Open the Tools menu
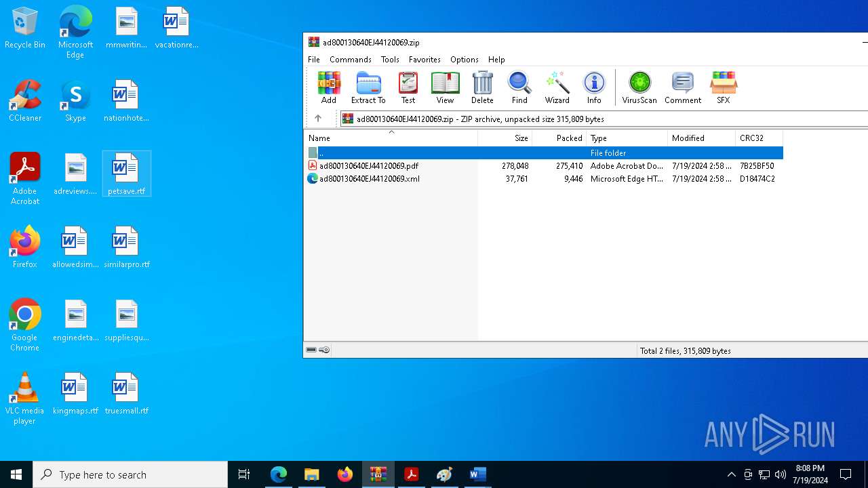The image size is (868, 488). click(x=390, y=60)
